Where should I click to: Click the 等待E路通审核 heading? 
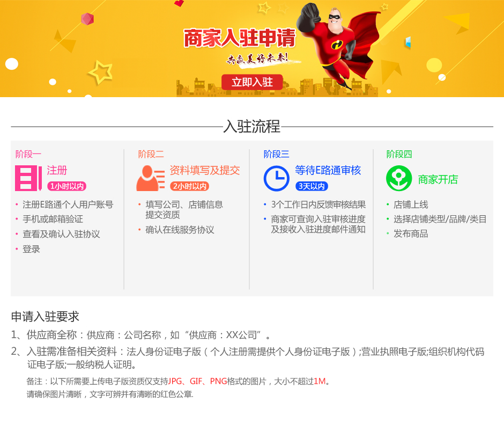(x=328, y=170)
